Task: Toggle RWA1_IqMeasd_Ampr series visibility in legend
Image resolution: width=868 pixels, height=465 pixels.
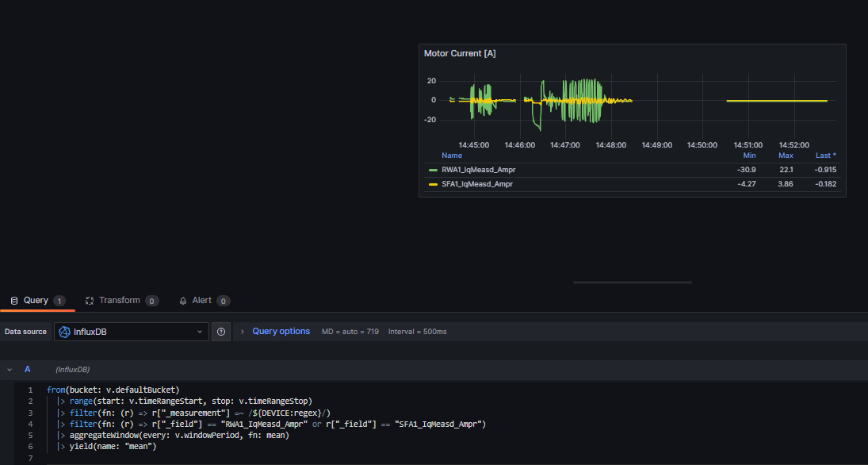Action: [x=478, y=170]
